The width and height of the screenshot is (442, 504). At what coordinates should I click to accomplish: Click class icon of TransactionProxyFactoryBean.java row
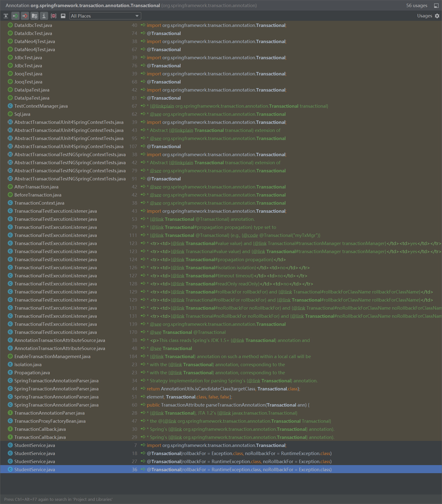click(10, 421)
